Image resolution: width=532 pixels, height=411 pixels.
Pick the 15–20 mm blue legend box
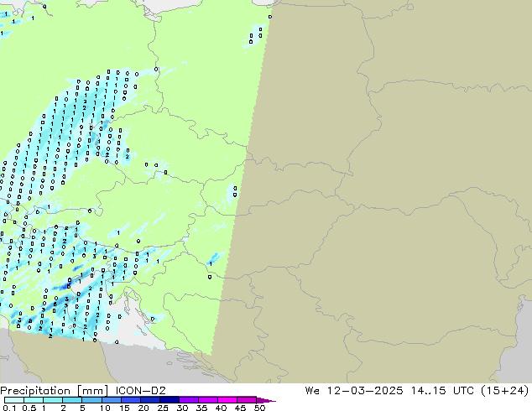coord(130,400)
